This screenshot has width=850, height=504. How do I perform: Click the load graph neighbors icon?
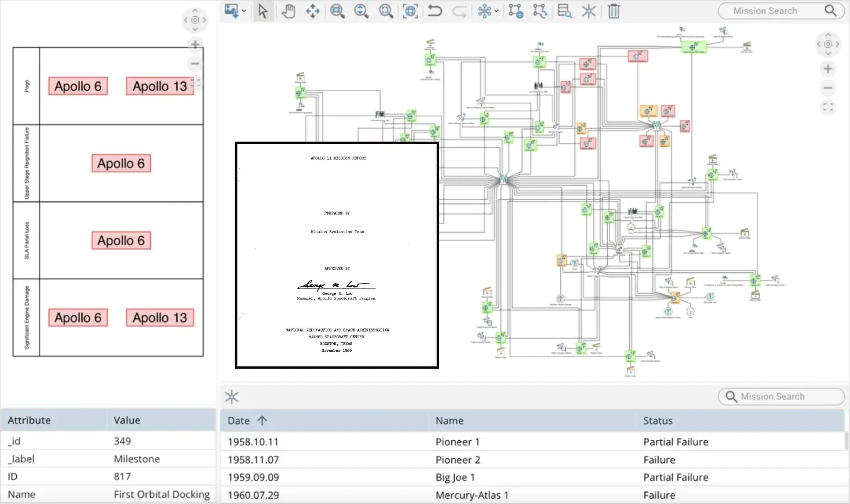(x=516, y=11)
